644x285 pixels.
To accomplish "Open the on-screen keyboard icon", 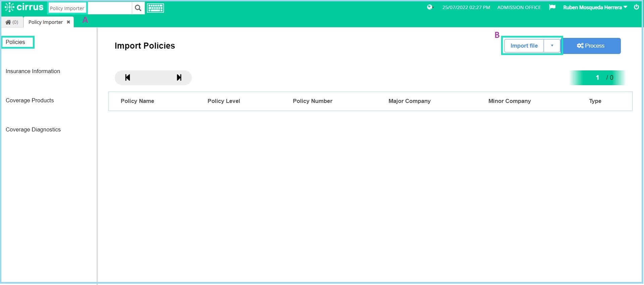I will pos(155,8).
